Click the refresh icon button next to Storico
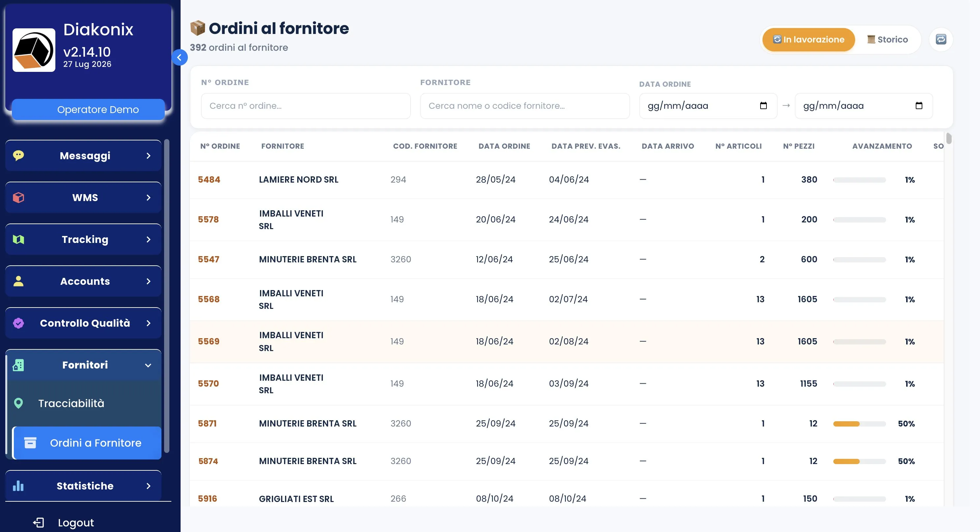Viewport: 980px width, 532px height. click(941, 39)
